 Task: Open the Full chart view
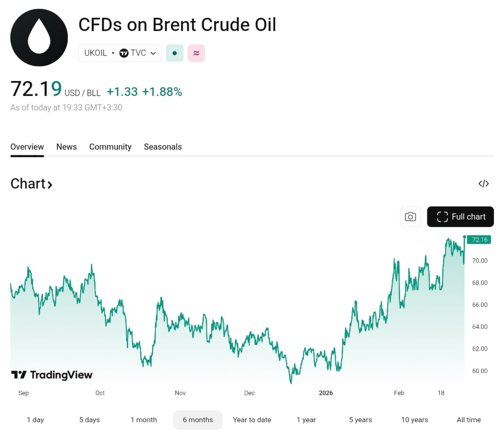pos(460,217)
